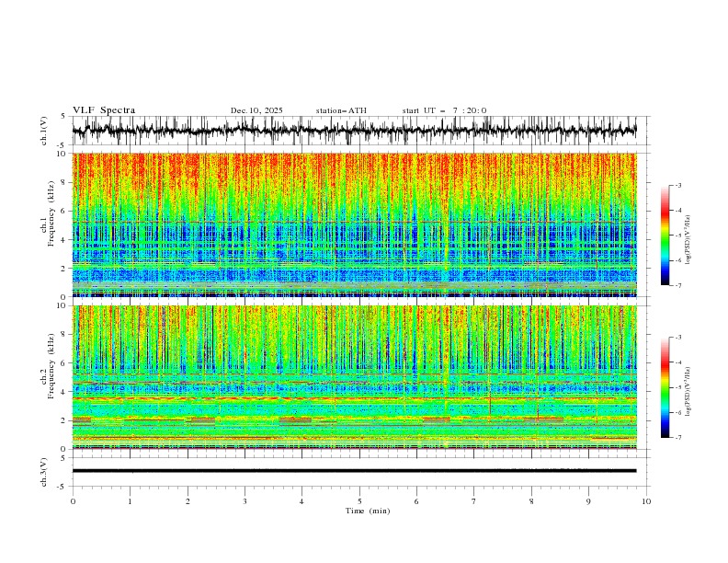Click the time axis tick label '5'
The image size is (728, 563).
(x=359, y=501)
